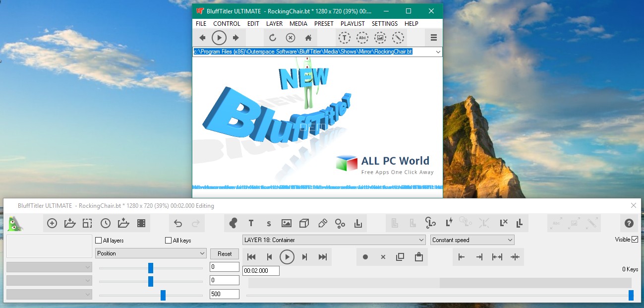The width and height of the screenshot is (644, 308).
Task: Click the time field showing 00:02.000
Action: (x=261, y=271)
